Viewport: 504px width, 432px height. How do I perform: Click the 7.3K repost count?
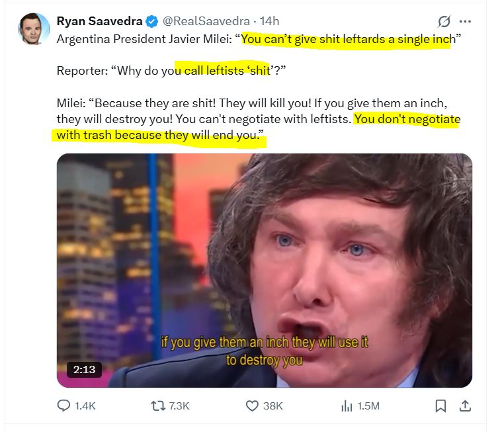pos(179,406)
